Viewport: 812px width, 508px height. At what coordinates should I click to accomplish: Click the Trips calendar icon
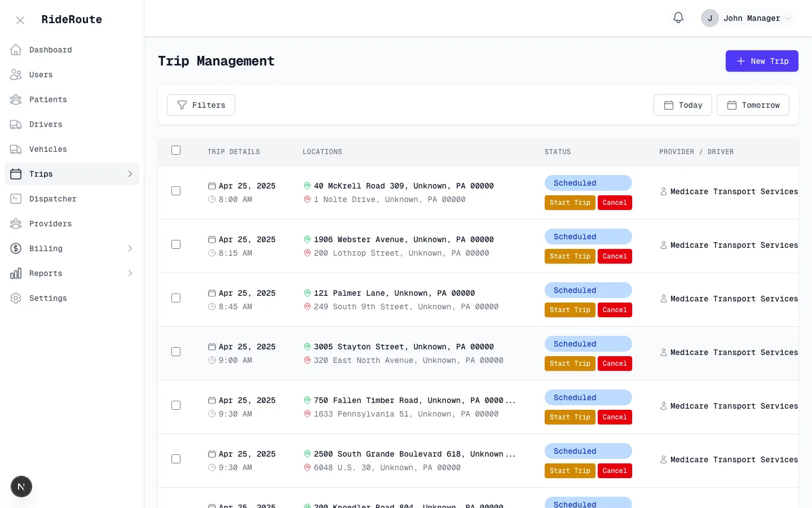16,174
